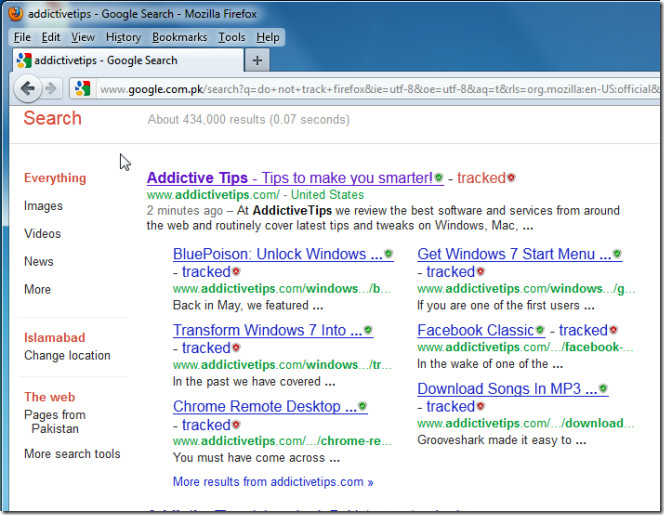Open the Help menu
Image resolution: width=664 pixels, height=515 pixels.
coord(268,37)
